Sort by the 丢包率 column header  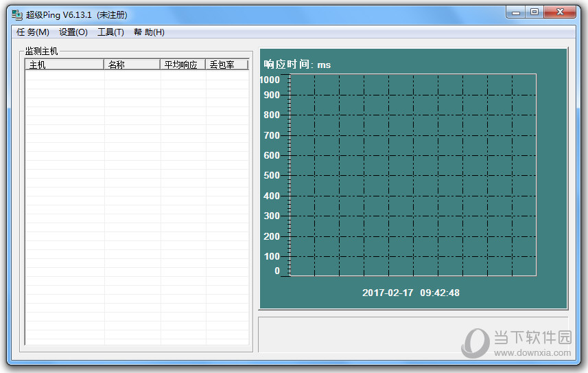tap(227, 65)
